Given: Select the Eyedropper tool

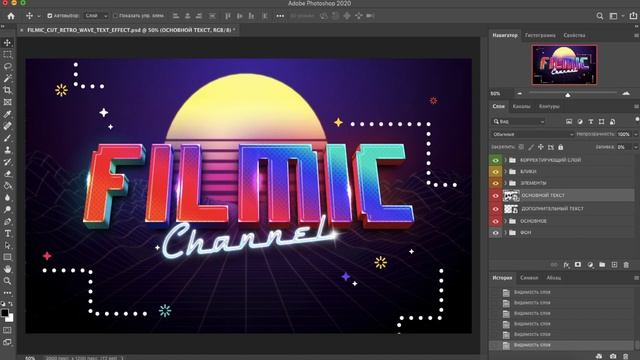Looking at the screenshot, I should pyautogui.click(x=7, y=114).
